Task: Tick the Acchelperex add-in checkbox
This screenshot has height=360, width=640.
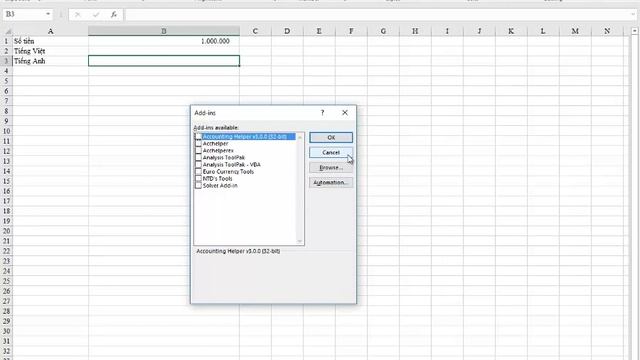Action: [198, 151]
